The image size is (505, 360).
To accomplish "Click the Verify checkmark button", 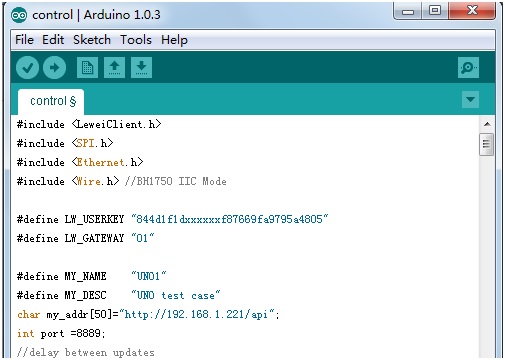I will [x=27, y=68].
